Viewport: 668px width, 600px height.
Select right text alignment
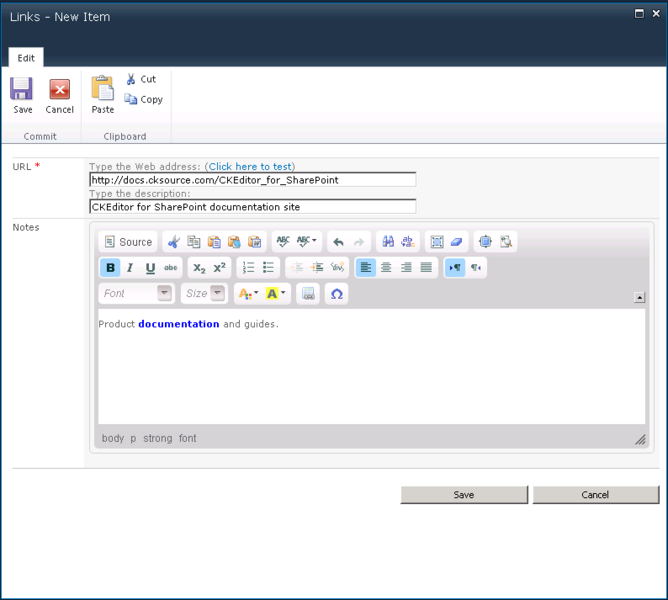point(406,268)
